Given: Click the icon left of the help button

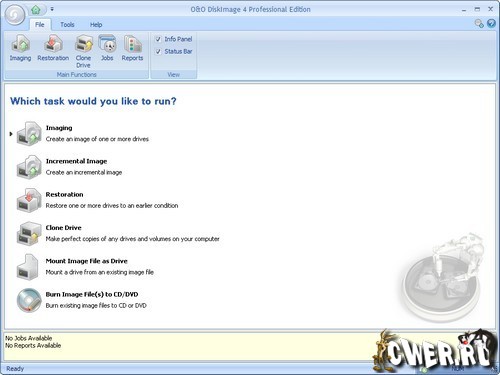Looking at the screenshot, I should (x=479, y=23).
